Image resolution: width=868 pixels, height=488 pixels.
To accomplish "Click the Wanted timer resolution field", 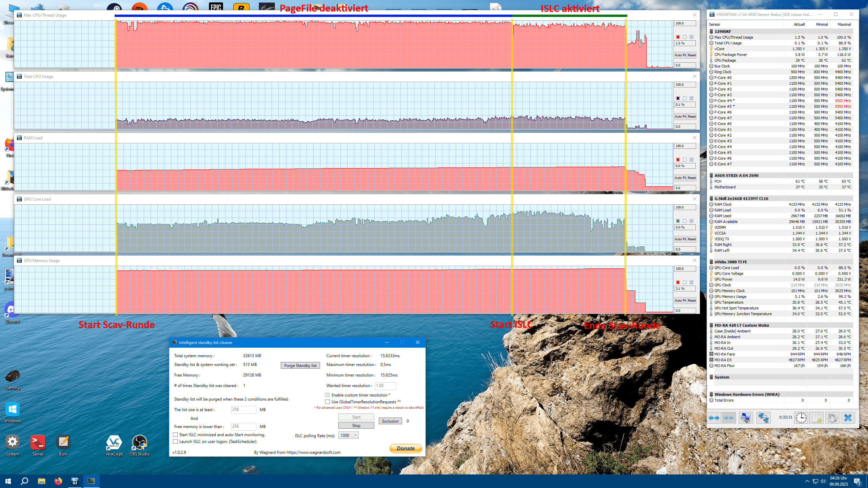I will (x=386, y=386).
